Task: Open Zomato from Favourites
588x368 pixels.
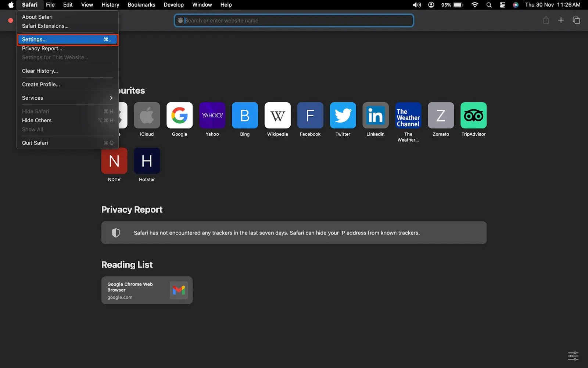Action: [x=441, y=115]
